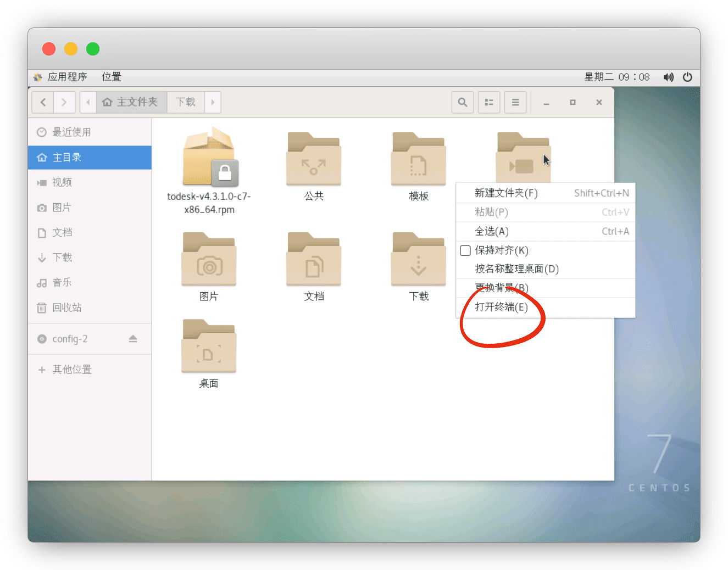The width and height of the screenshot is (728, 570).
Task: Open 回收站 in the sidebar
Action: (66, 308)
